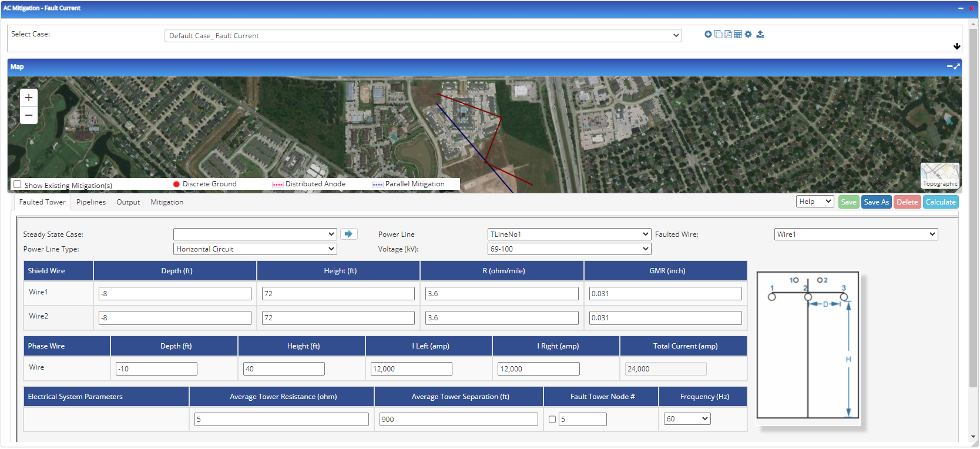Open the table grid icon

(738, 34)
